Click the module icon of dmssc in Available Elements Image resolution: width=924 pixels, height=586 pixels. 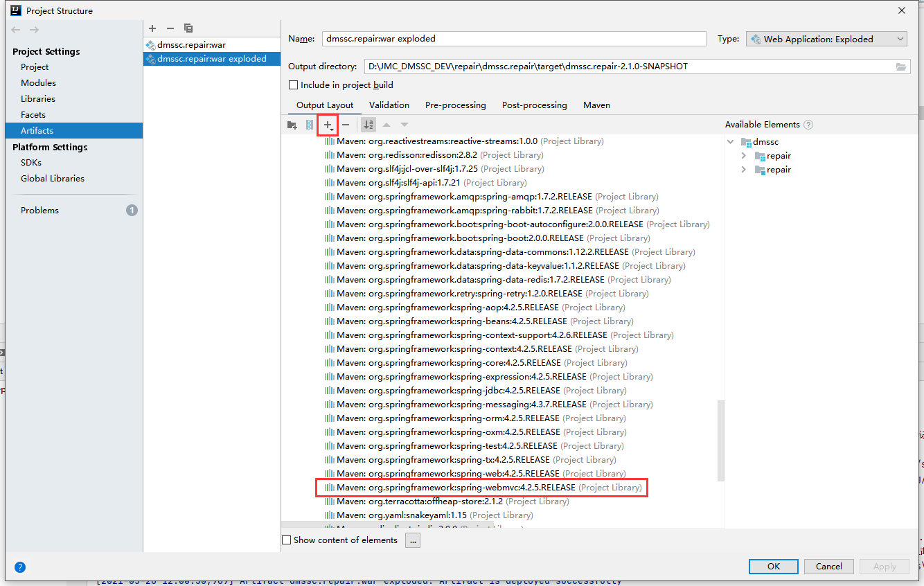(x=746, y=142)
